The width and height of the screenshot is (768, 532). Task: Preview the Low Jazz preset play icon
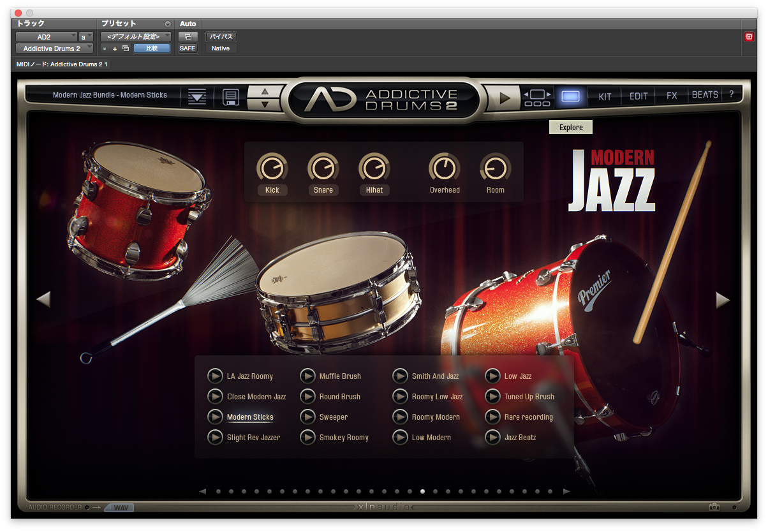pyautogui.click(x=492, y=376)
